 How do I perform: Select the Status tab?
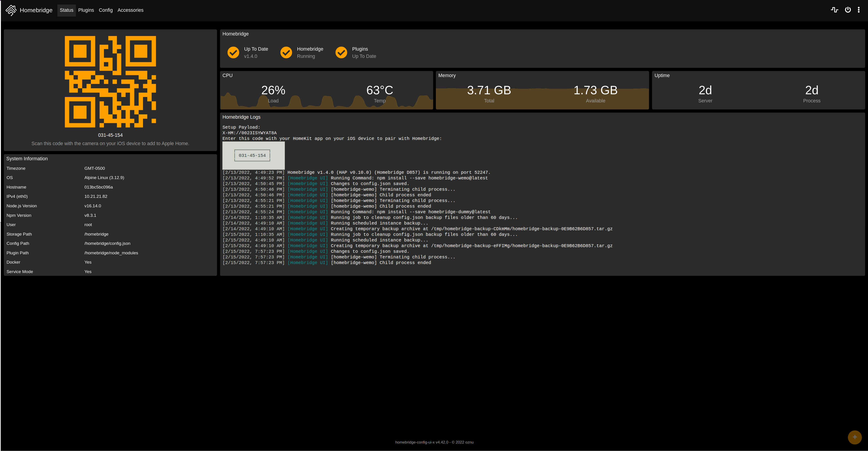(x=66, y=10)
